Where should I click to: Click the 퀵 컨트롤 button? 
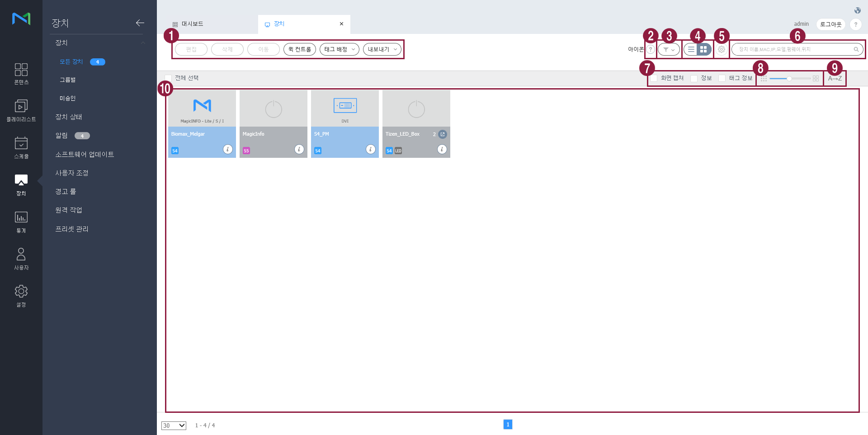[x=299, y=49]
